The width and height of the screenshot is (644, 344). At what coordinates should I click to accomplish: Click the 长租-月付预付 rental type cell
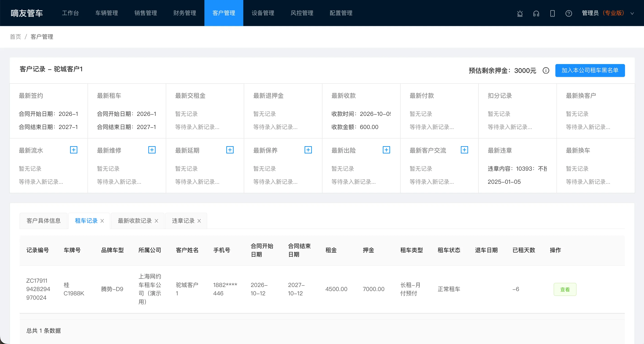410,289
